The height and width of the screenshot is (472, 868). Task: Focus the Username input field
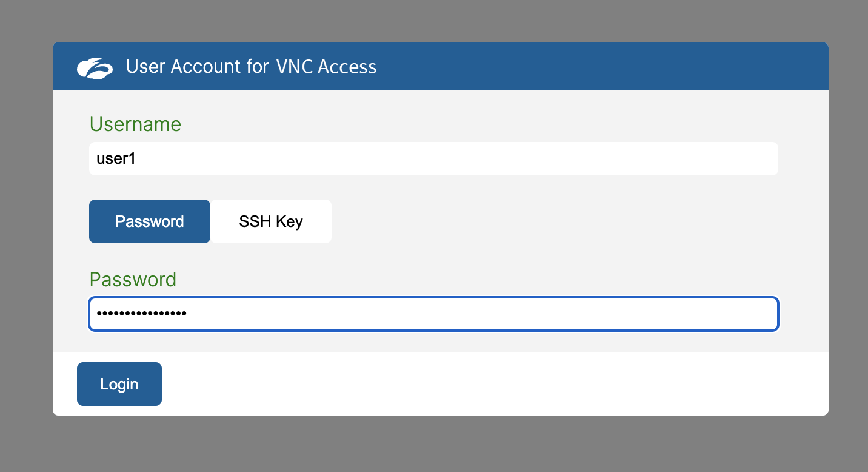[x=433, y=159]
